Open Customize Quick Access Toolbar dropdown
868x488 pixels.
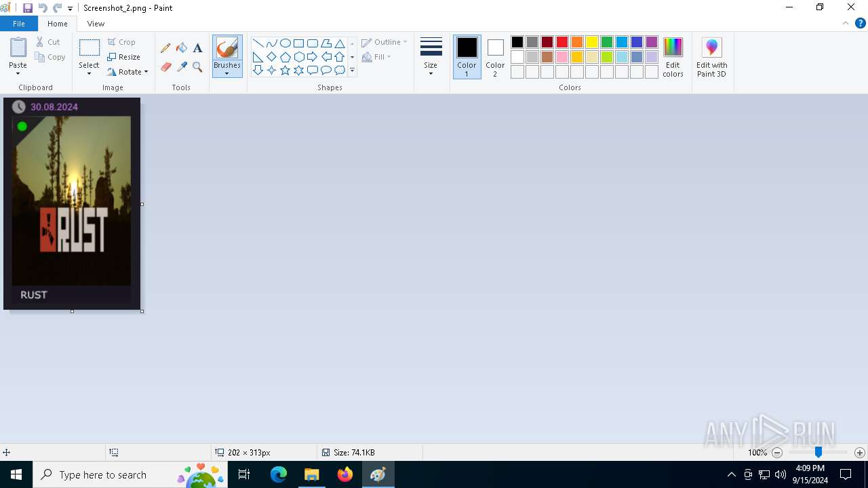[x=70, y=9]
